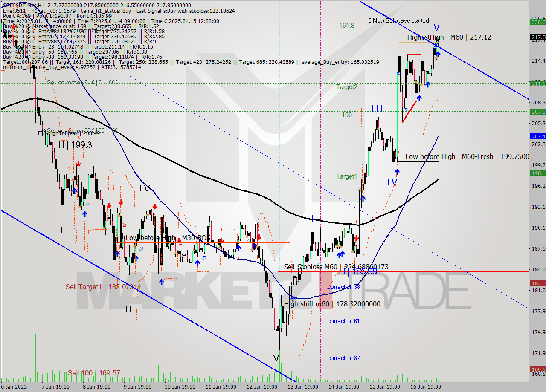The height and width of the screenshot is (392, 546).
Task: Select the 'correction 87' label
Action: coord(343,358)
